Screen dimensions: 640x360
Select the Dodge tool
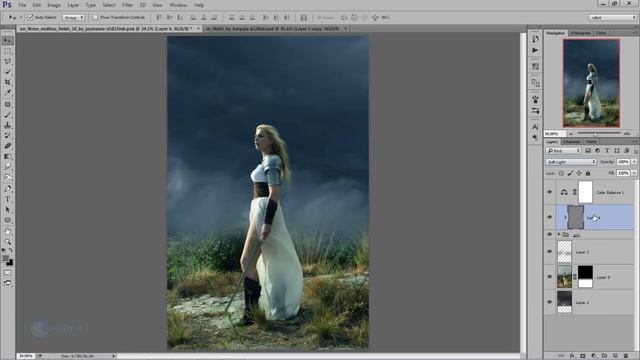pos(8,177)
